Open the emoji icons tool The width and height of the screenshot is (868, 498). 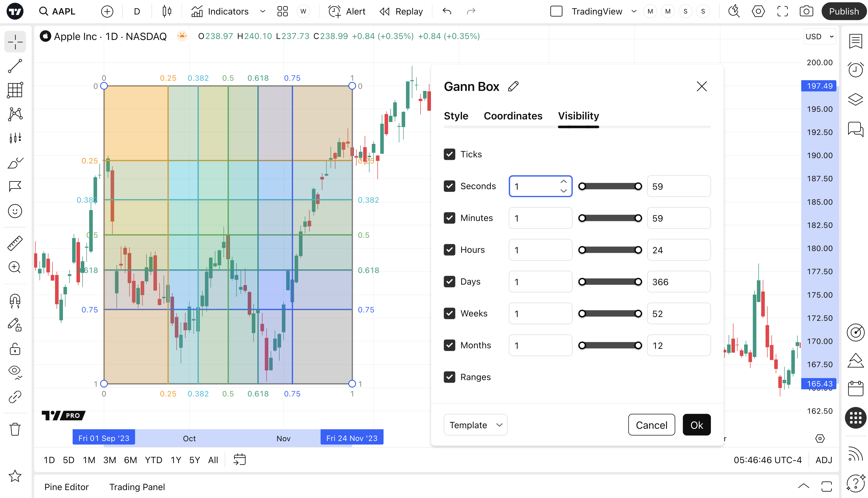(x=15, y=211)
